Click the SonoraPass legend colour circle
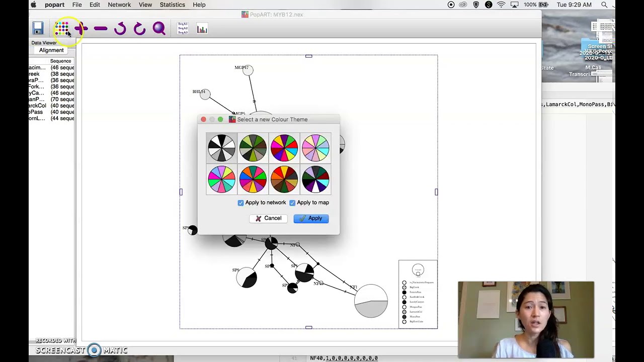The height and width of the screenshot is (362, 644). [404, 292]
